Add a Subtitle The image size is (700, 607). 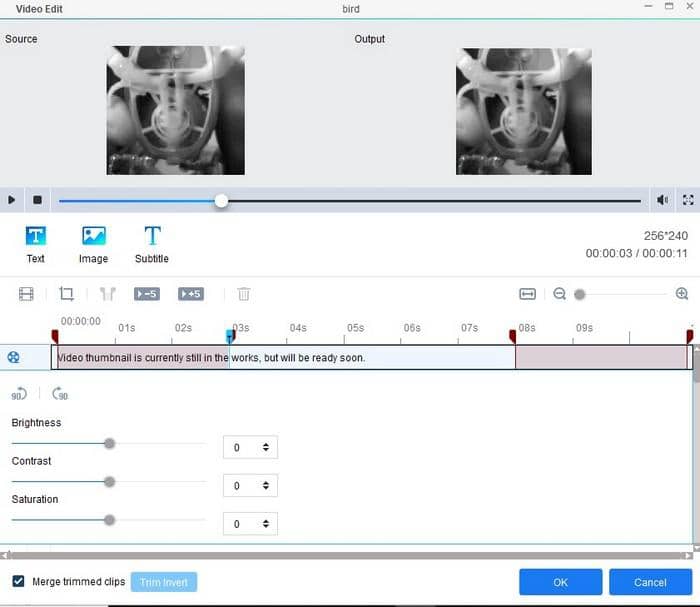[x=152, y=245]
